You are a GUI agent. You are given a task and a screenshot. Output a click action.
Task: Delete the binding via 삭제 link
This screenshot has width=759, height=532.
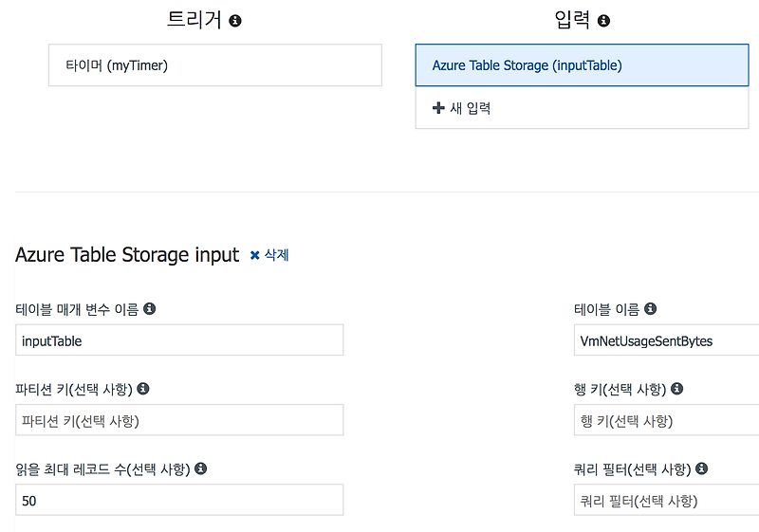[269, 255]
